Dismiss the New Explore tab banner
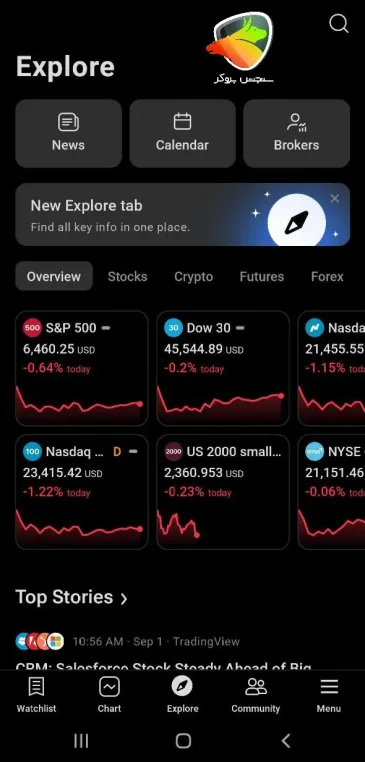Image resolution: width=365 pixels, height=762 pixels. pyautogui.click(x=334, y=198)
